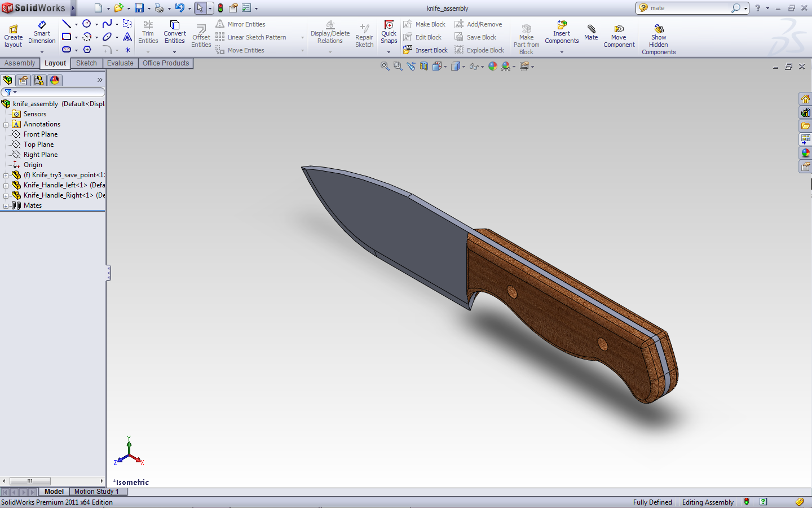Select the Spline sketch tool

[107, 24]
